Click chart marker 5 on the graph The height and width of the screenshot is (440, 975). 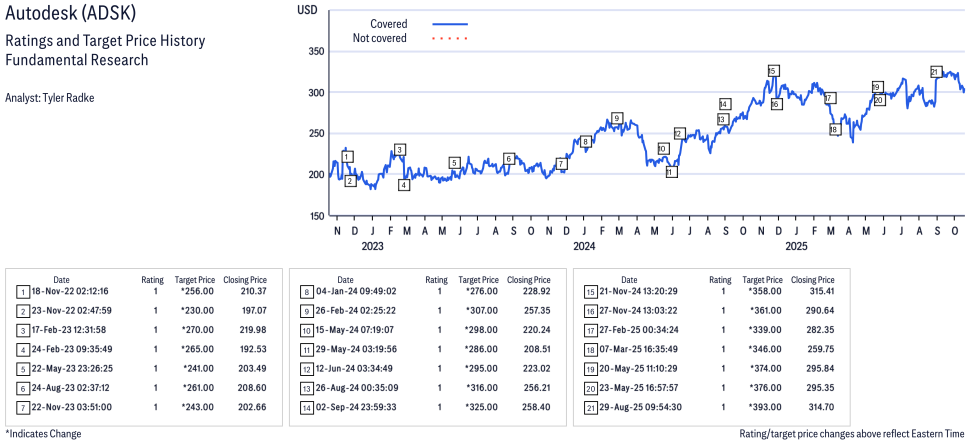(454, 163)
